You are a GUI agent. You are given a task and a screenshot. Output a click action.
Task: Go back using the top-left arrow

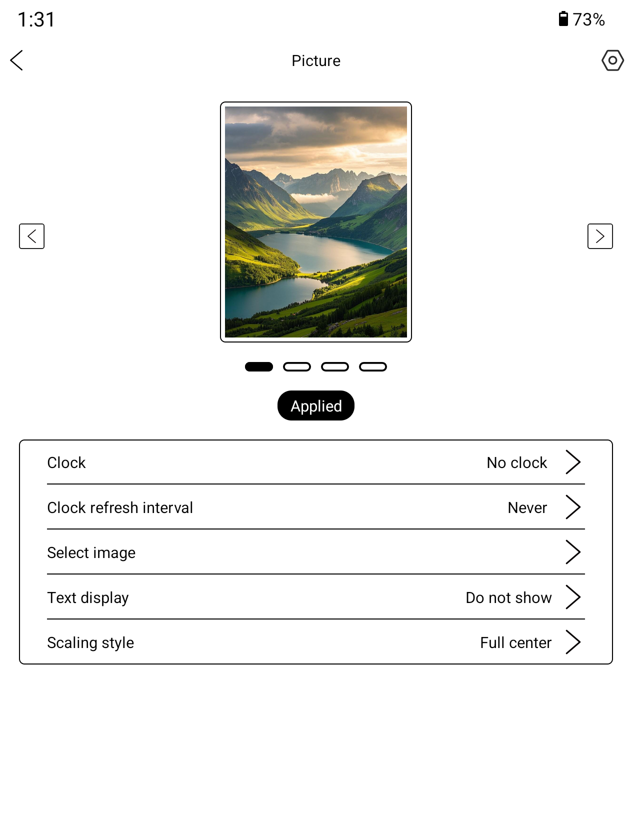coord(17,60)
